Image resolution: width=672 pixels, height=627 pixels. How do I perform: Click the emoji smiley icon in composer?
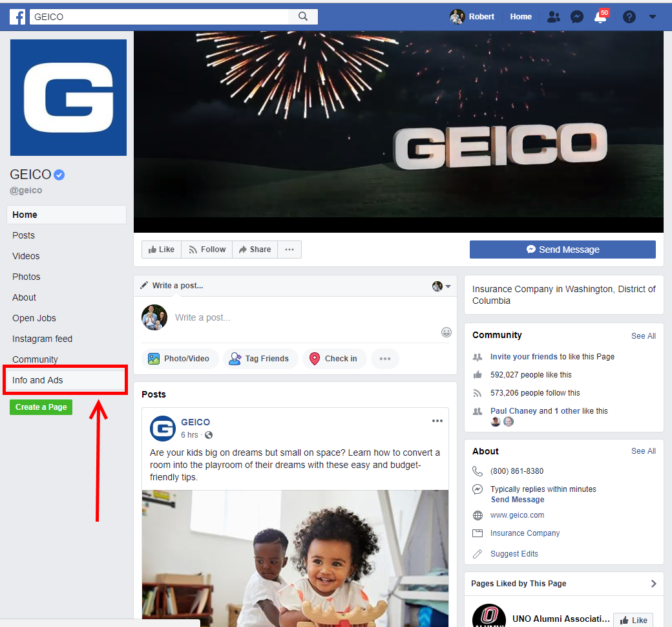(x=446, y=332)
